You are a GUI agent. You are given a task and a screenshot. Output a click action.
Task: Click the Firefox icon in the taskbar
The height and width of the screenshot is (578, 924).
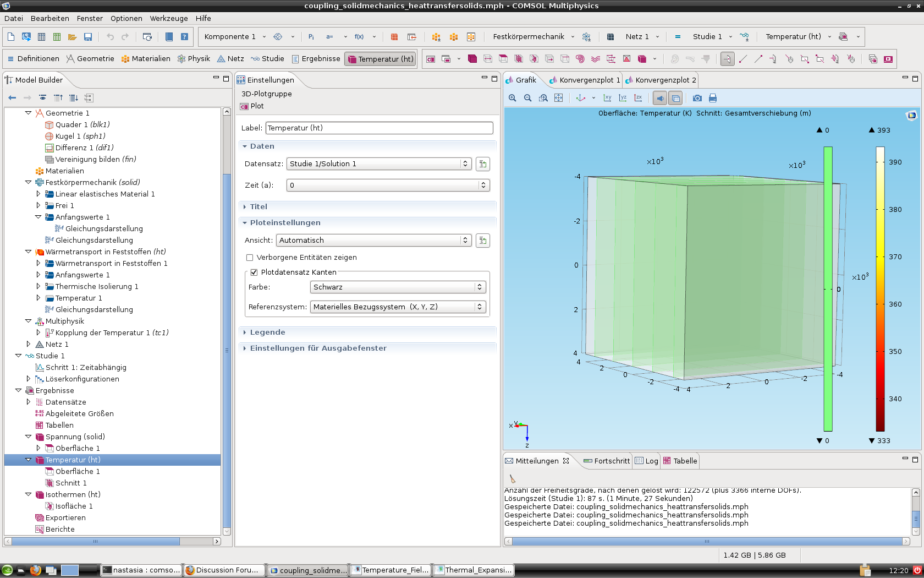pyautogui.click(x=36, y=570)
